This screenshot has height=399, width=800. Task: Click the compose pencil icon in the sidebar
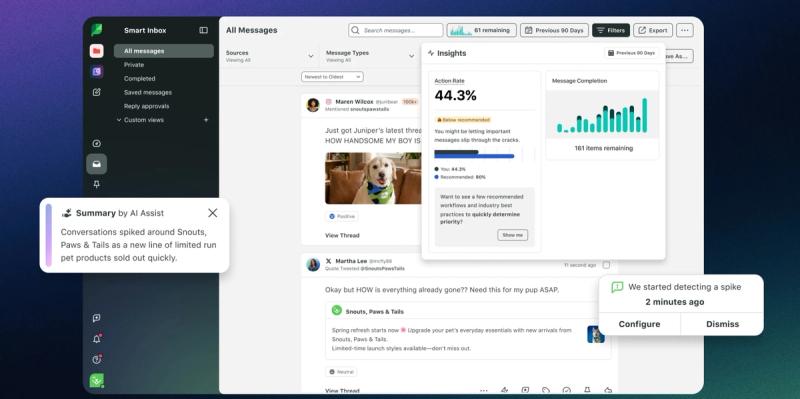[x=96, y=92]
